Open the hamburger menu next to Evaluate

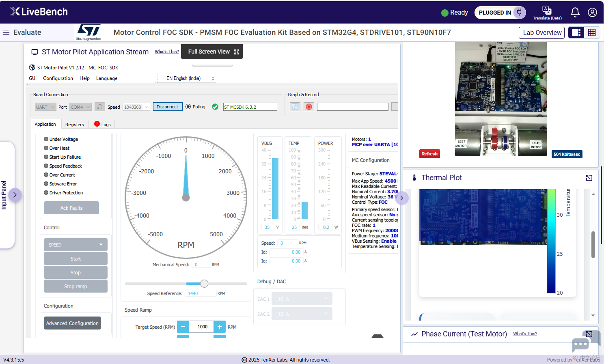(6, 32)
